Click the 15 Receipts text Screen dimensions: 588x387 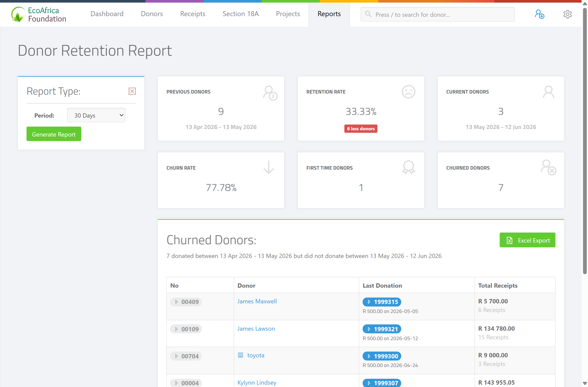493,337
